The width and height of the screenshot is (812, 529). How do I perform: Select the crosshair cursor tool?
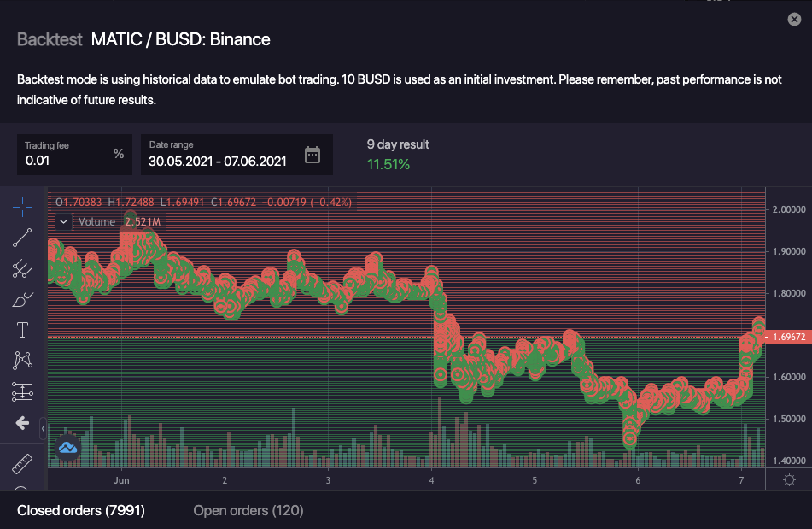pyautogui.click(x=22, y=208)
